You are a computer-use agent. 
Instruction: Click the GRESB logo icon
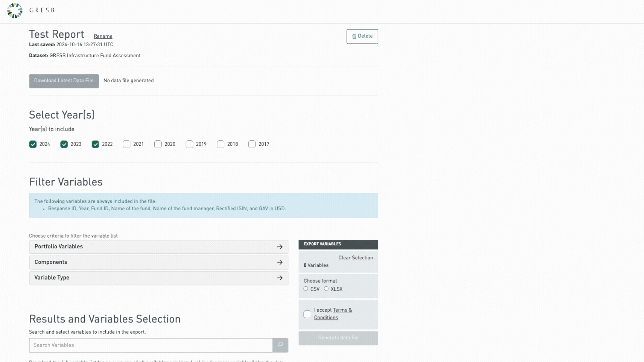pos(15,10)
